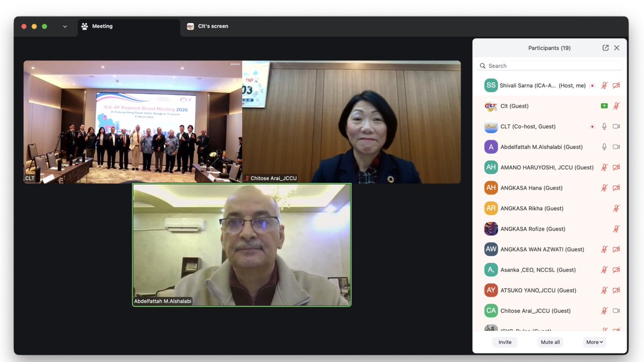Image resolution: width=644 pixels, height=362 pixels.
Task: Click the Invite button
Action: pyautogui.click(x=504, y=342)
